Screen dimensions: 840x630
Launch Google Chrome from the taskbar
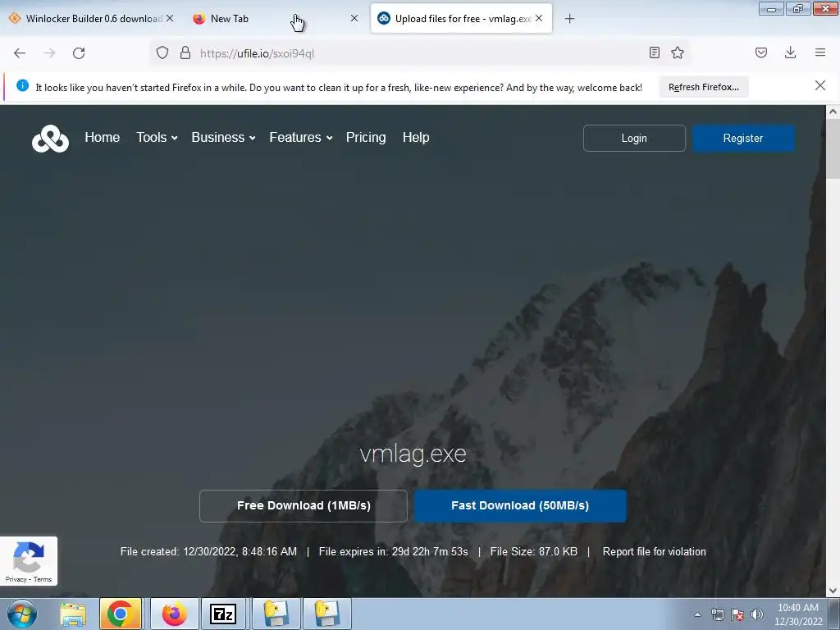pos(121,614)
